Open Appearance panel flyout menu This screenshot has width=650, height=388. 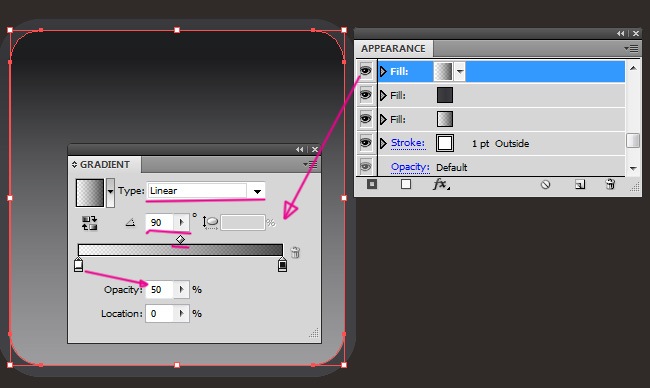631,48
